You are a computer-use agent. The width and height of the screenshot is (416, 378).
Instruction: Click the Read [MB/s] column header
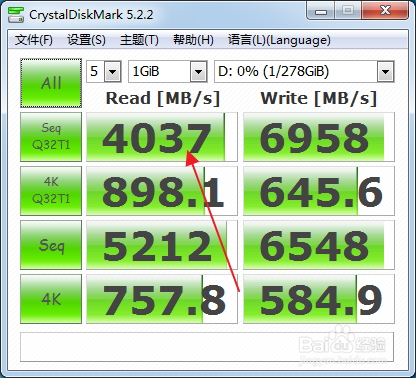coord(163,98)
